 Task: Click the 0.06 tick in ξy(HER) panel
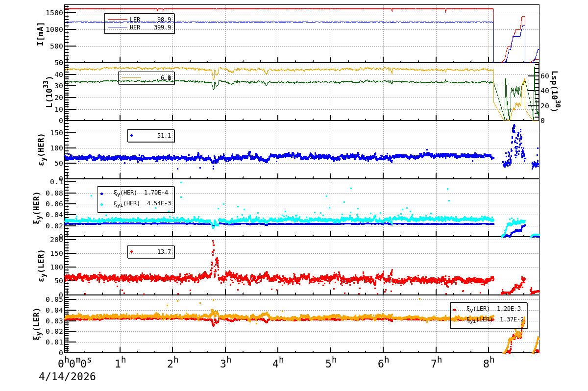55,204
